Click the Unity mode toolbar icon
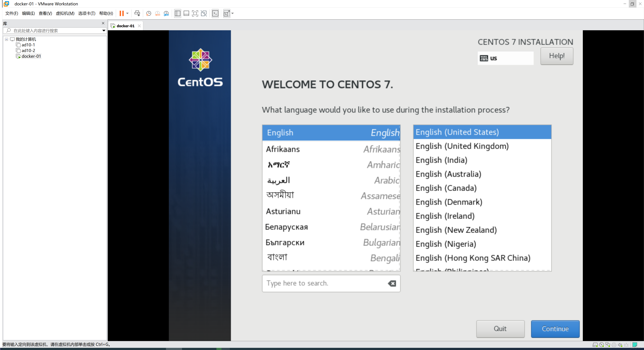Viewport: 644px width, 350px height. tap(204, 14)
